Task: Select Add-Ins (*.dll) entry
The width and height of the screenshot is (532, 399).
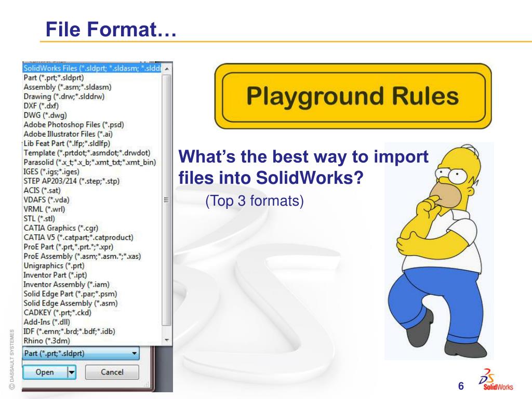Action: coord(92,322)
